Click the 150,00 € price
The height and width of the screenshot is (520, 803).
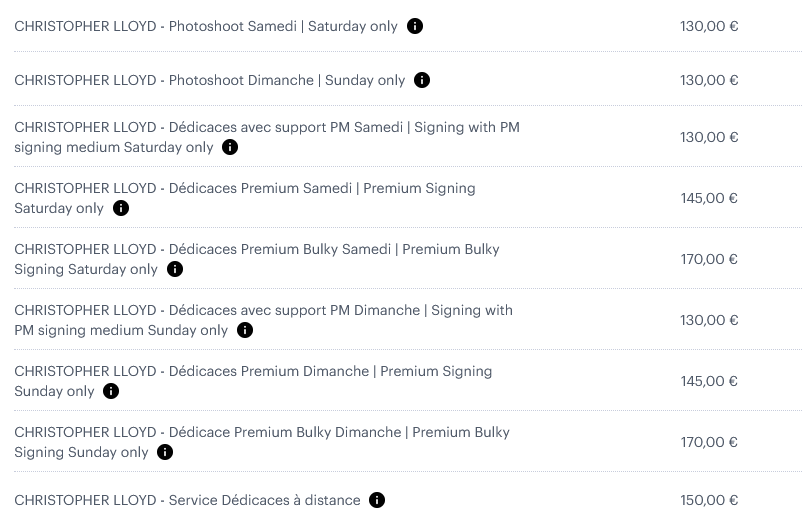pos(709,500)
